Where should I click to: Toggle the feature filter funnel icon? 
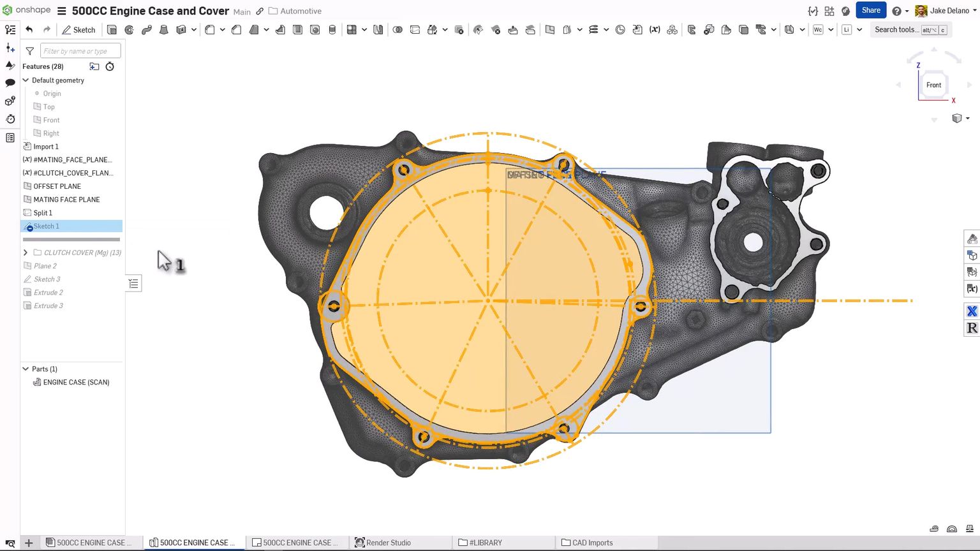(29, 50)
